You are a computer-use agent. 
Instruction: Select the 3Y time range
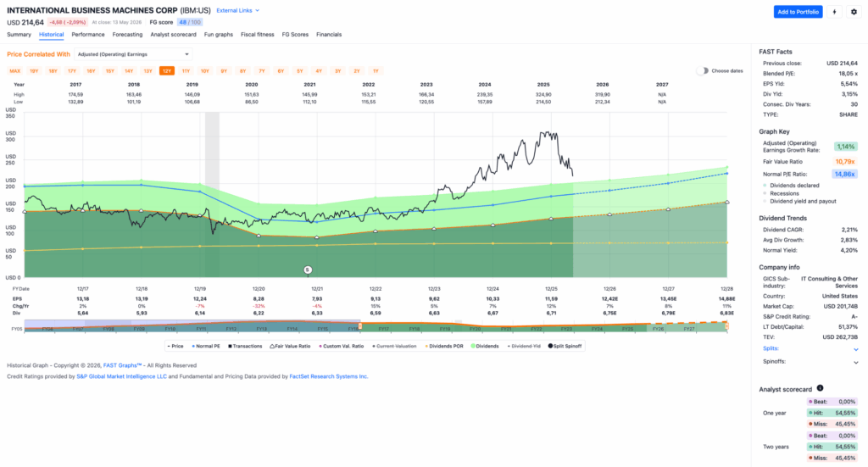click(337, 71)
